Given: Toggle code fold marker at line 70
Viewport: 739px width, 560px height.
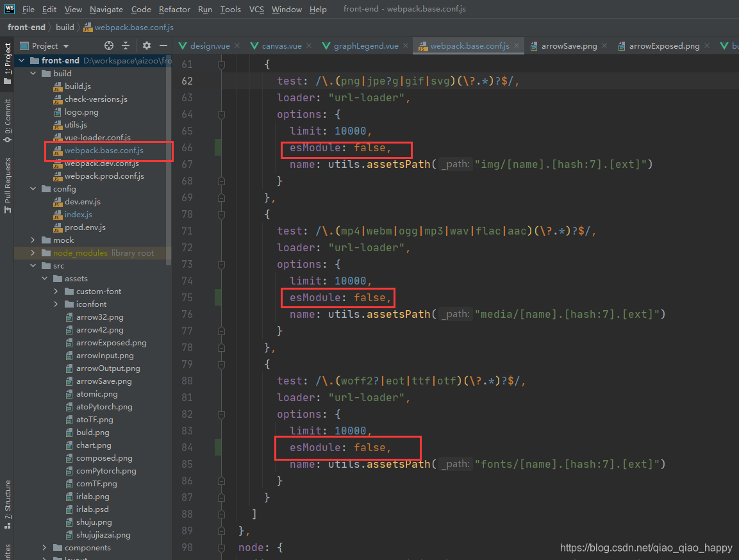Looking at the screenshot, I should click(x=222, y=214).
